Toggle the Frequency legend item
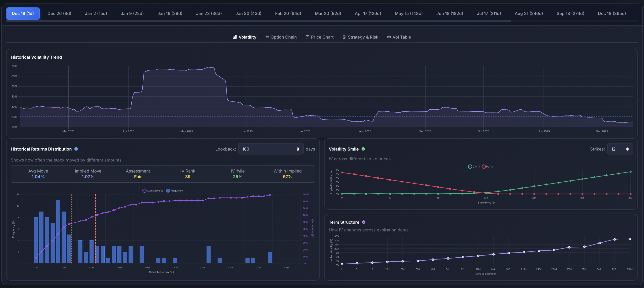This screenshot has height=288, width=644. [174, 191]
